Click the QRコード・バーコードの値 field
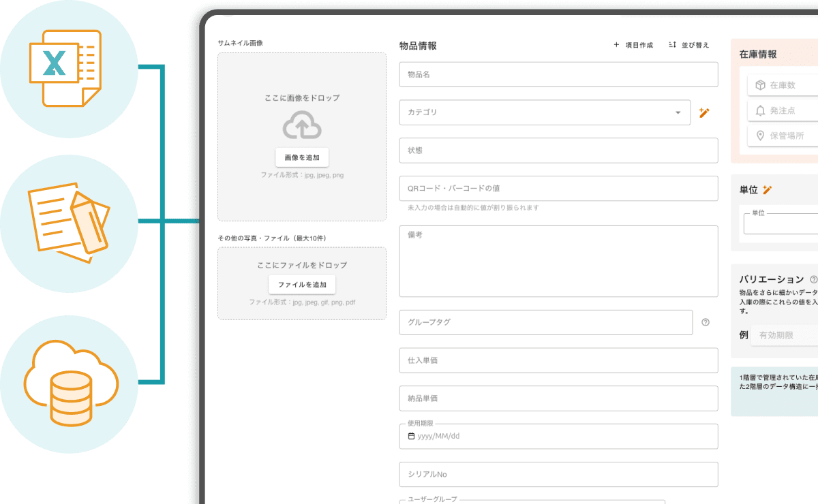This screenshot has width=818, height=504. pos(559,188)
